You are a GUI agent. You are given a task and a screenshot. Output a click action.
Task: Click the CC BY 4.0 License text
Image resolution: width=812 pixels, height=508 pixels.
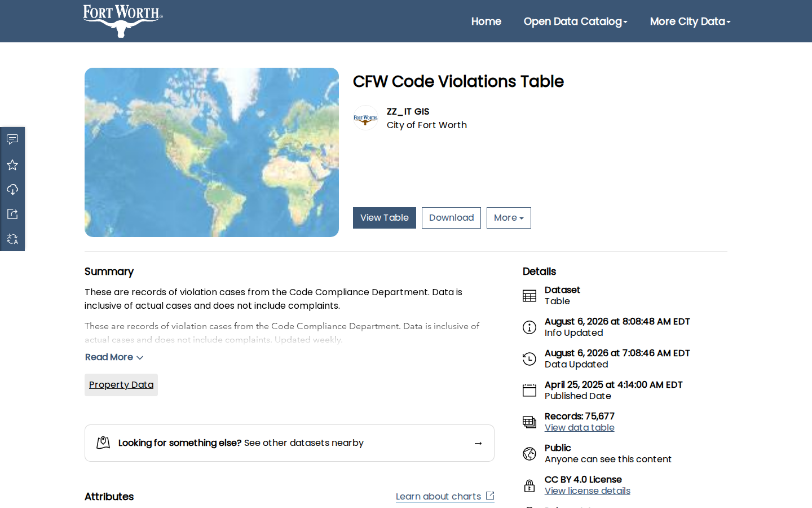(583, 480)
